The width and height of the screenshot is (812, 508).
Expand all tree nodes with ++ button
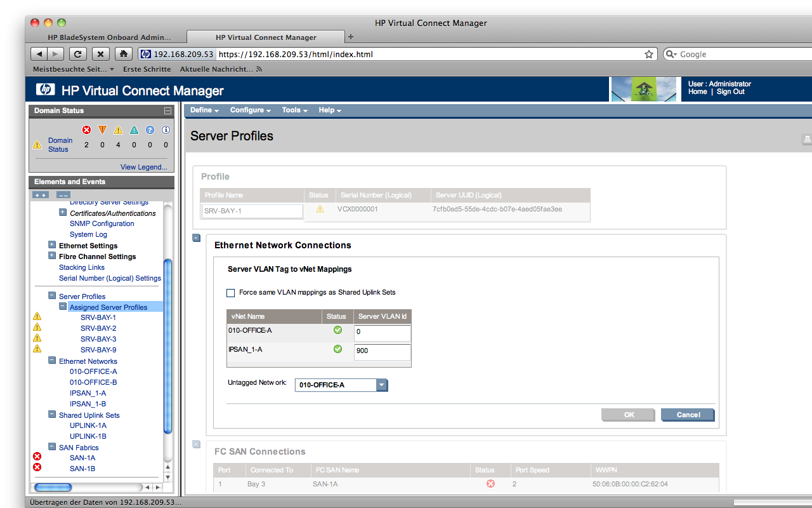[x=41, y=195]
